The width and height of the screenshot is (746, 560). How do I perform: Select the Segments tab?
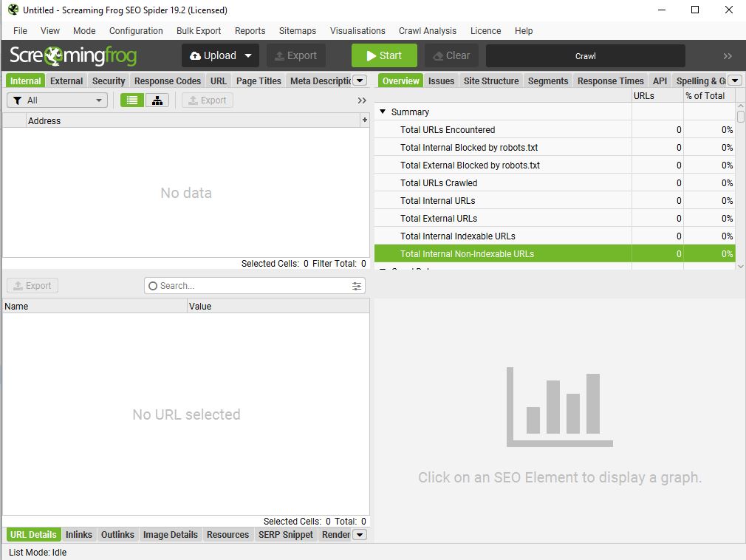point(547,81)
